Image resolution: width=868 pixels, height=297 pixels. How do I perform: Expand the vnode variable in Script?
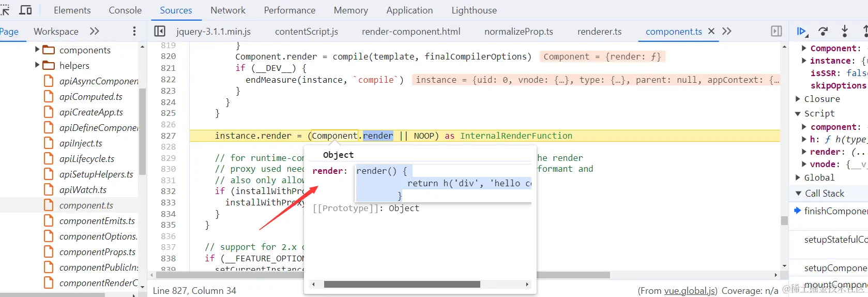pos(804,164)
